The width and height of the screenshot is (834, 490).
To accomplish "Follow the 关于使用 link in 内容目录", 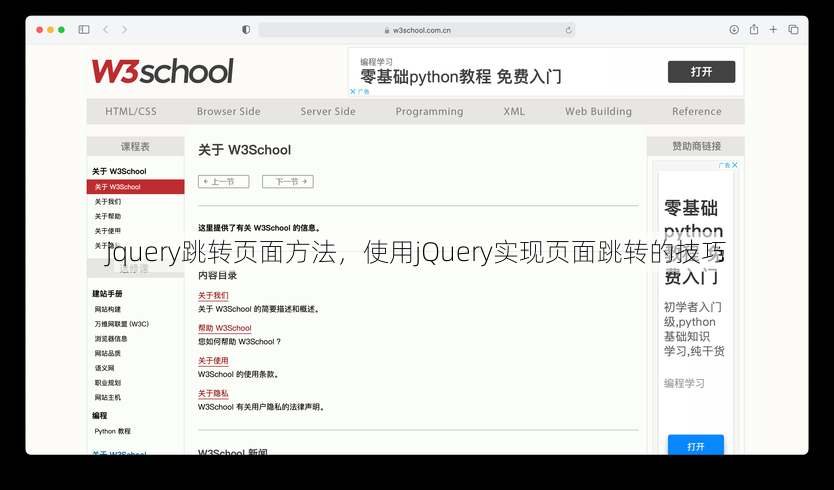I will 213,361.
